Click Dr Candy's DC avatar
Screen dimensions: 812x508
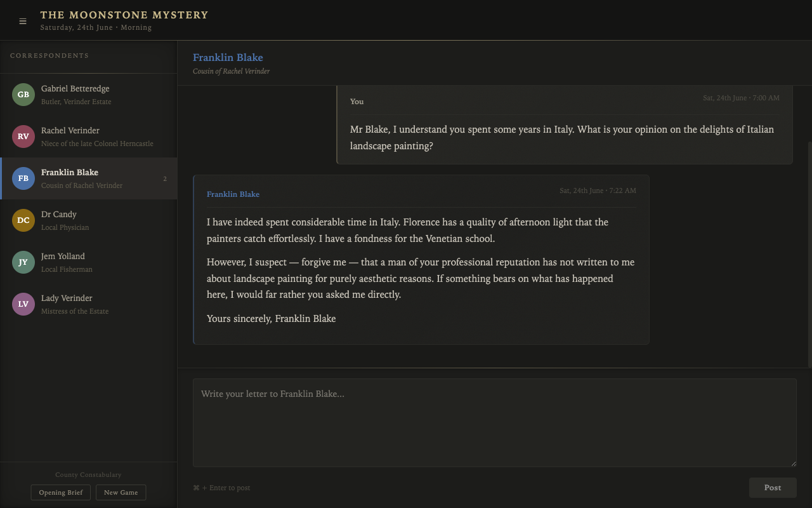pyautogui.click(x=23, y=220)
